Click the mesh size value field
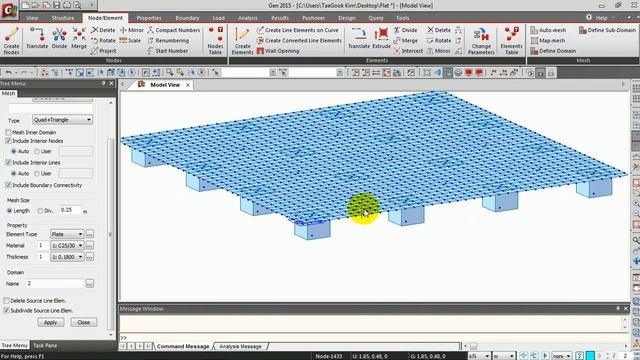Screen dimensions: 640x360 (x=70, y=210)
